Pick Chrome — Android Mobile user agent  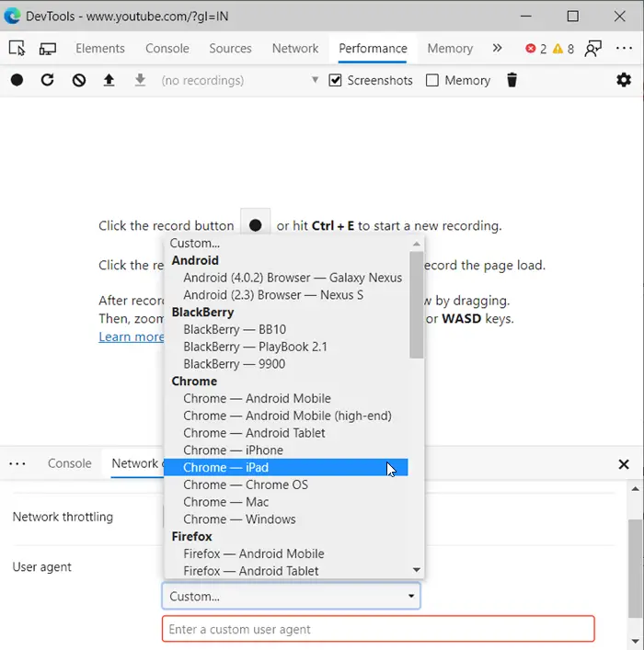(286, 398)
